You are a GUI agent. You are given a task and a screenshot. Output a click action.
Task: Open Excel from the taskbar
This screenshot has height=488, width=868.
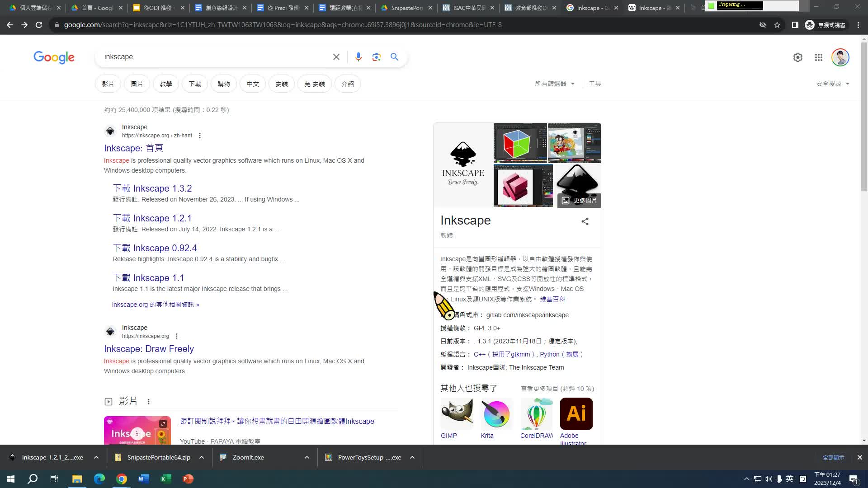(x=166, y=479)
